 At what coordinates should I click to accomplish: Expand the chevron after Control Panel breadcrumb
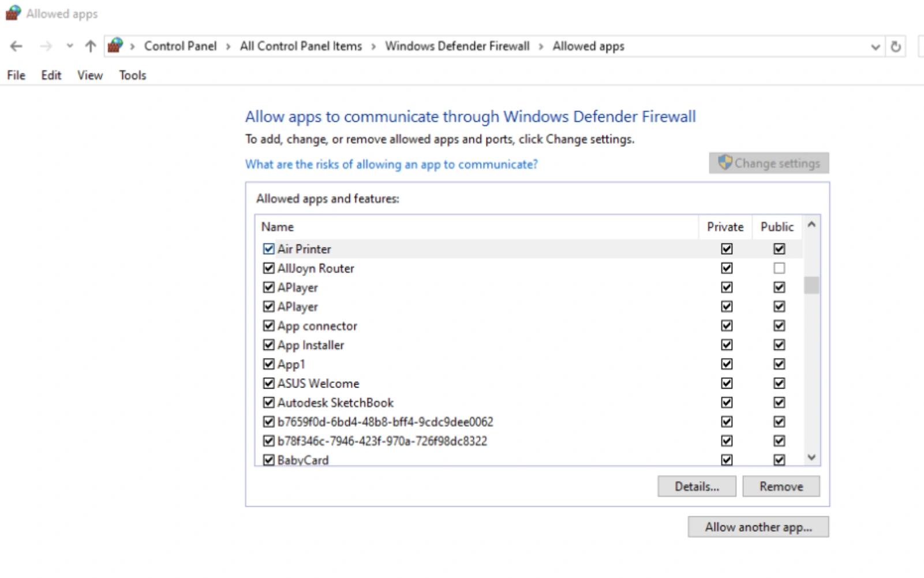point(229,46)
